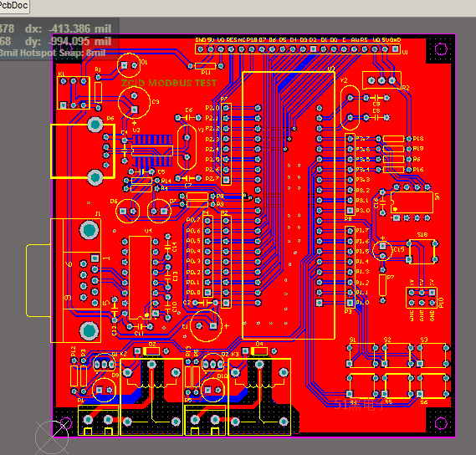Select diode D4 near relay K3
The width and height of the screenshot is (476, 455).
click(259, 351)
